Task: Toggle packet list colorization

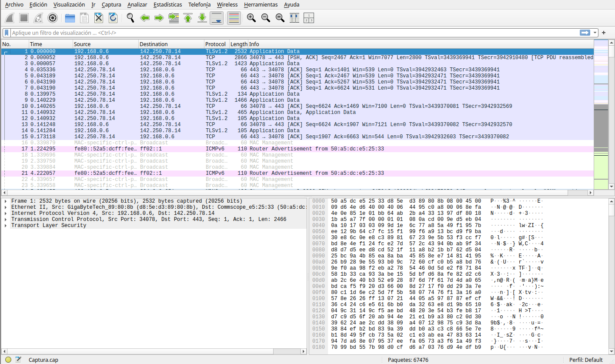Action: coord(234,18)
